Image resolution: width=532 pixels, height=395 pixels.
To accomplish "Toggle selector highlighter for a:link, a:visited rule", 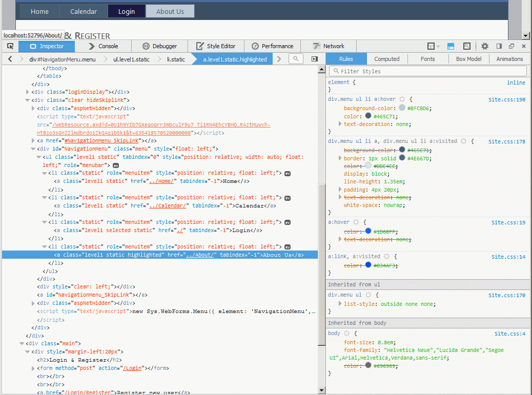I will pos(387,257).
